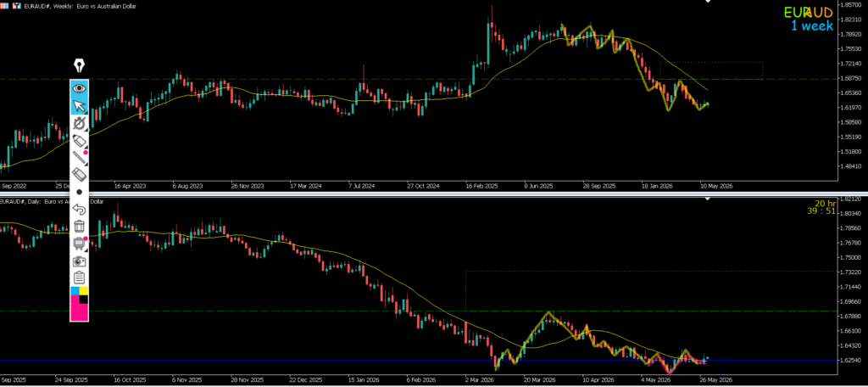Choose the small black color swatch
Screen dimensions: 868x387
84,300
